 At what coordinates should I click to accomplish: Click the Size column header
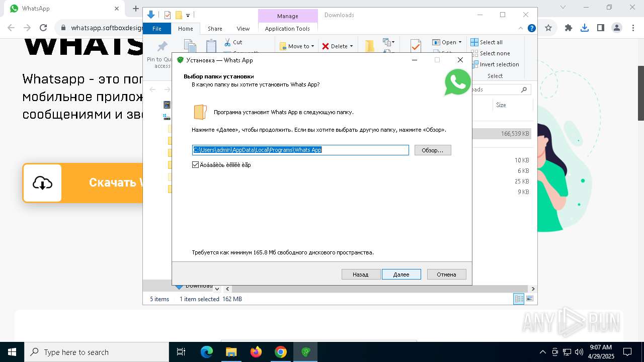pyautogui.click(x=501, y=105)
